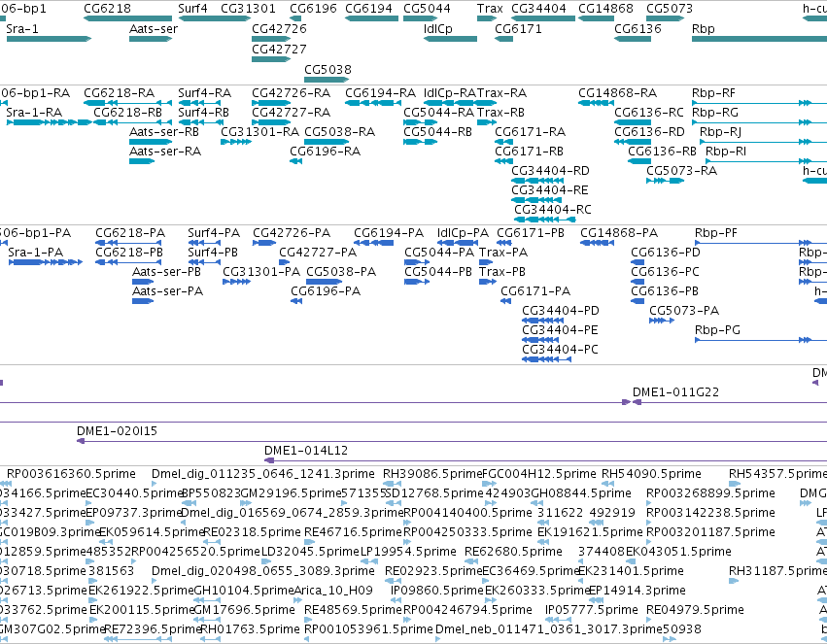Click protein CG42727-PA label
Viewport: 827px width, 644px height.
click(x=318, y=253)
